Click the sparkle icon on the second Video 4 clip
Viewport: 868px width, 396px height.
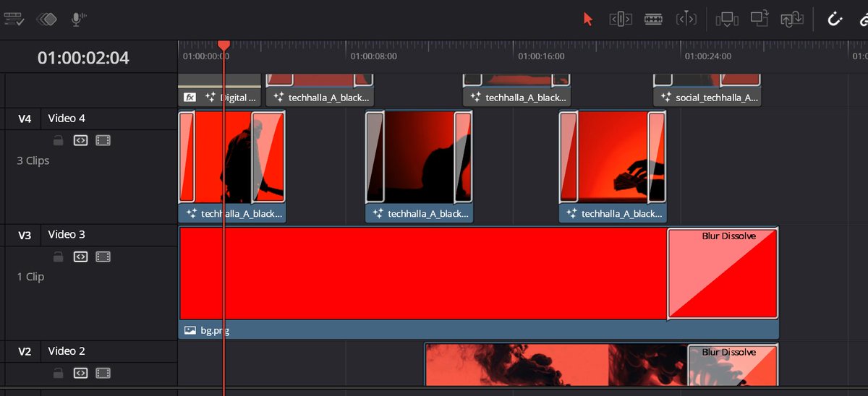click(x=378, y=213)
